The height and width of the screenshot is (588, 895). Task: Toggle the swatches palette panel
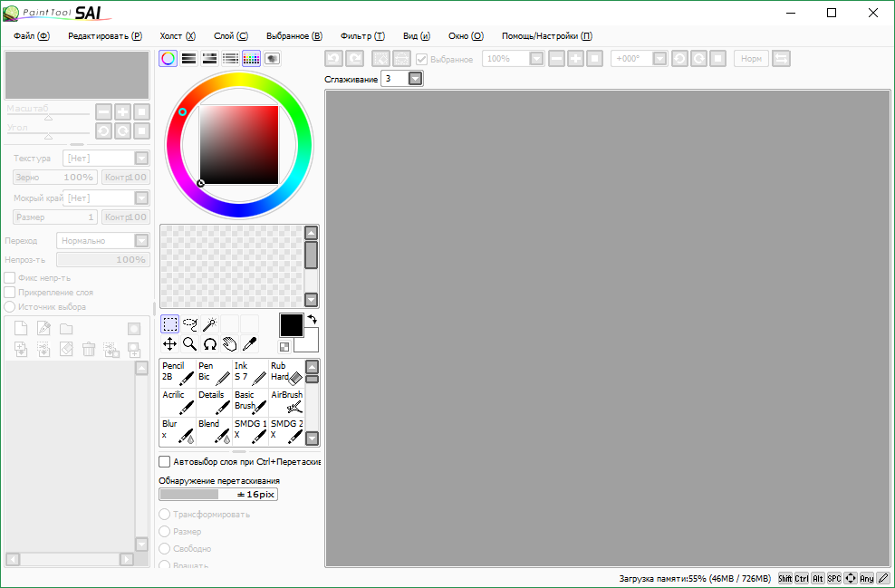tap(251, 58)
